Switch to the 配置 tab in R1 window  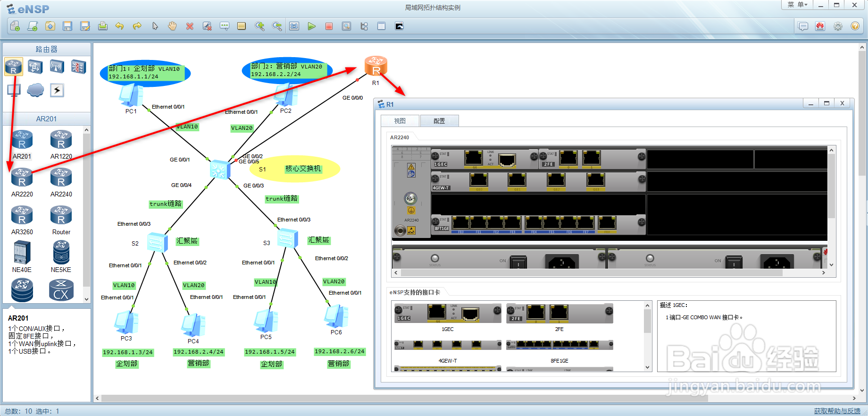click(x=439, y=121)
